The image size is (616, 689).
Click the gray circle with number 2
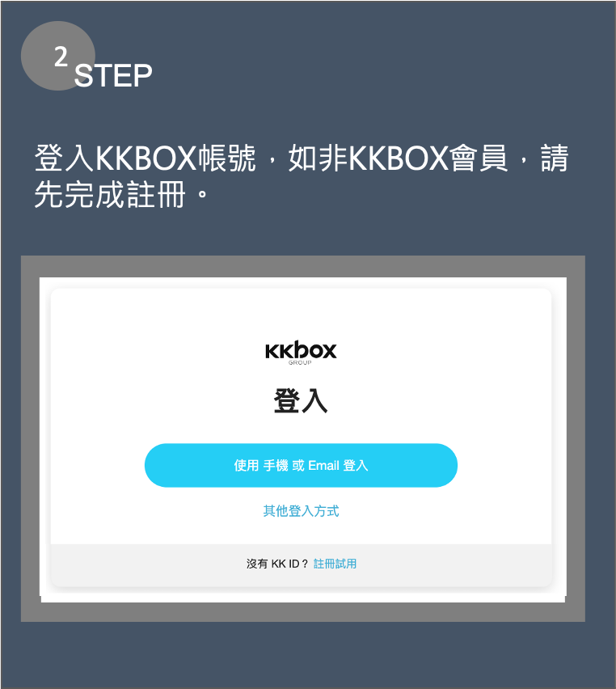(x=58, y=56)
